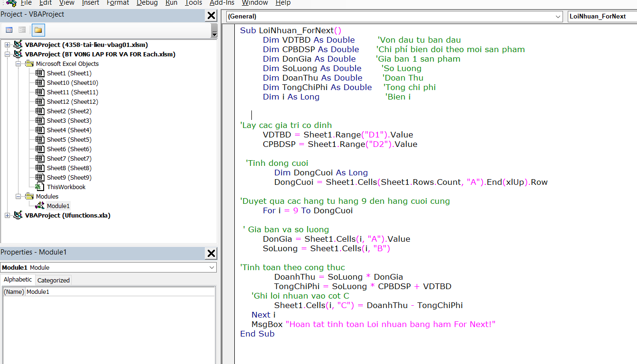Open the (General) object dropdown

click(x=558, y=17)
